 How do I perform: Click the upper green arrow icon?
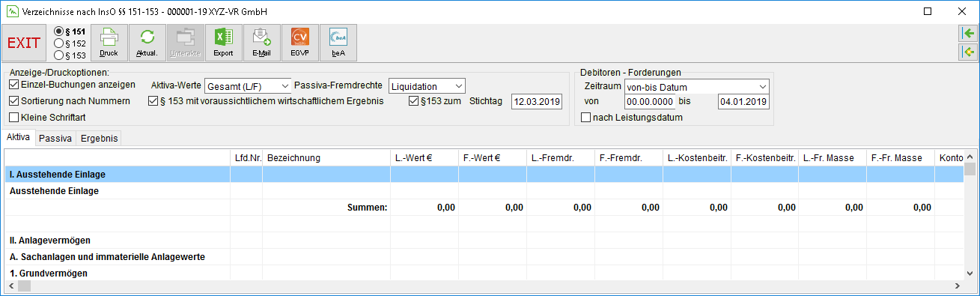click(x=968, y=34)
